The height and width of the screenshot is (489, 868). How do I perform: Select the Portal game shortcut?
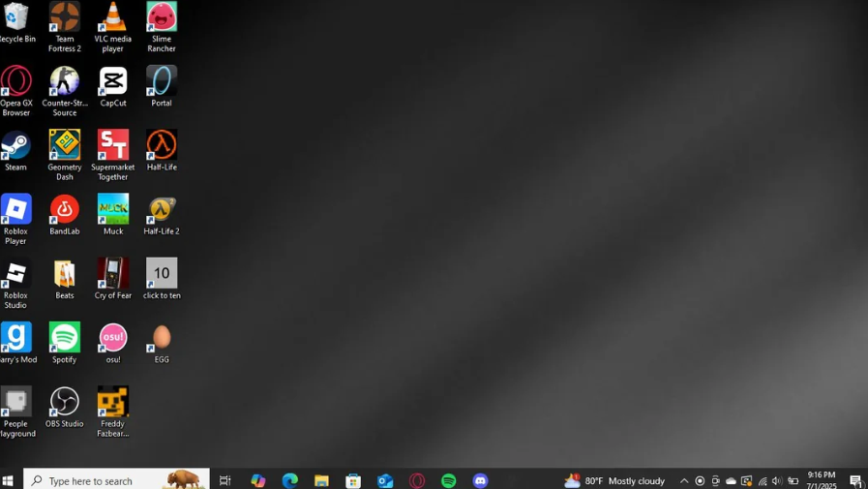click(162, 86)
